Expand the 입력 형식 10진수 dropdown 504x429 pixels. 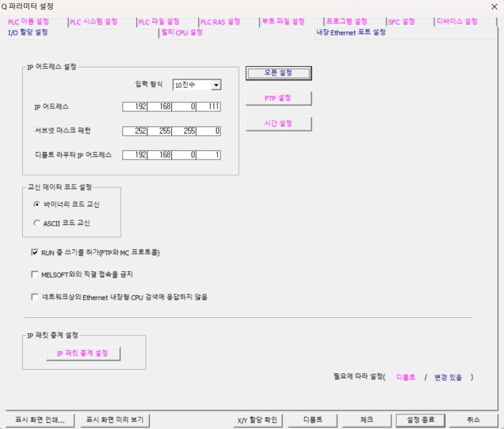point(217,85)
